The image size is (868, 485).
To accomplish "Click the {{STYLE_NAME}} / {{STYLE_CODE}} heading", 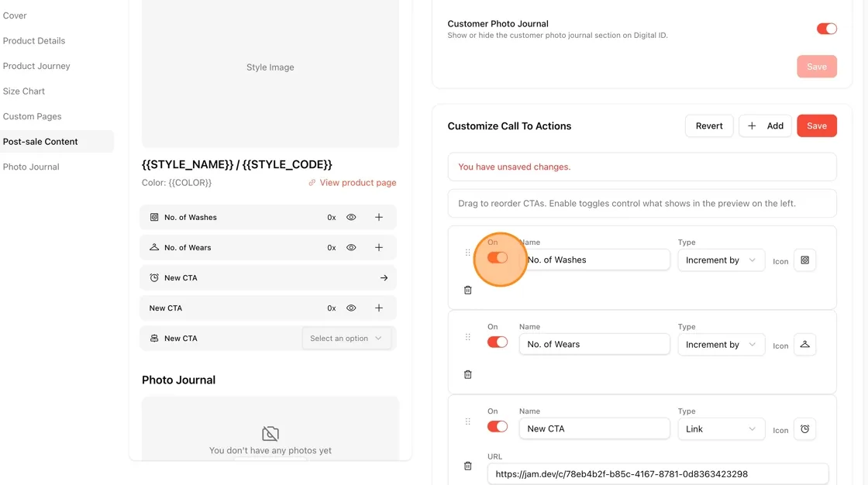I will pyautogui.click(x=237, y=164).
